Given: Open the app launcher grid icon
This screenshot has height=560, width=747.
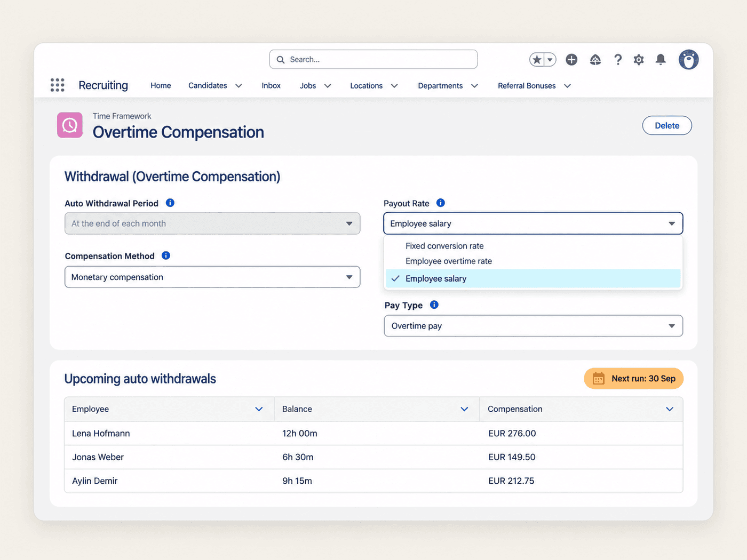Looking at the screenshot, I should click(x=58, y=85).
